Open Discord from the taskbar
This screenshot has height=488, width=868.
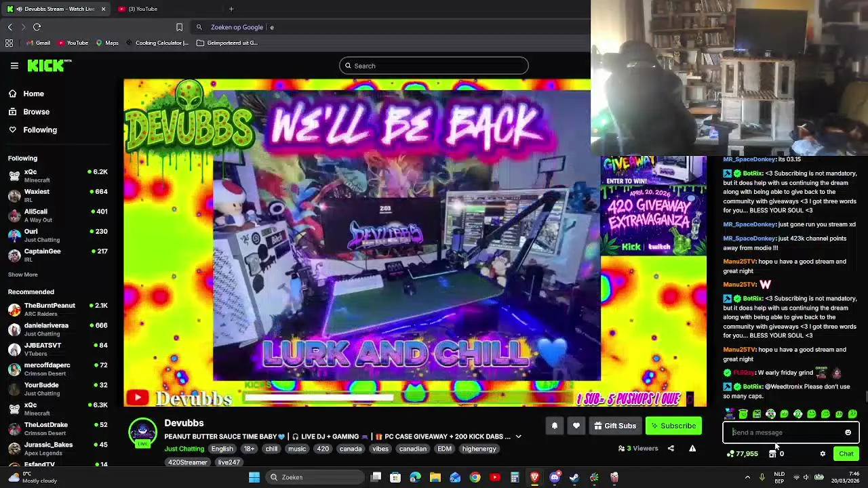tap(555, 477)
